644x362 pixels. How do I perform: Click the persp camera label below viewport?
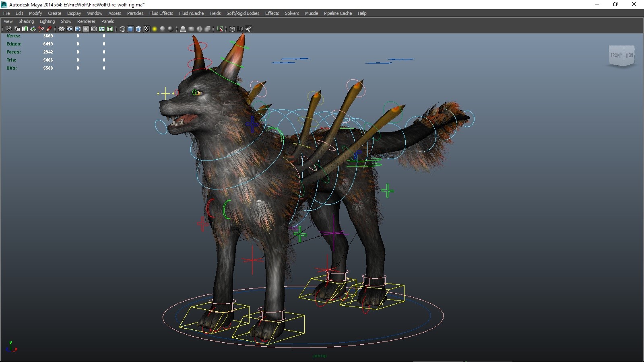(320, 356)
